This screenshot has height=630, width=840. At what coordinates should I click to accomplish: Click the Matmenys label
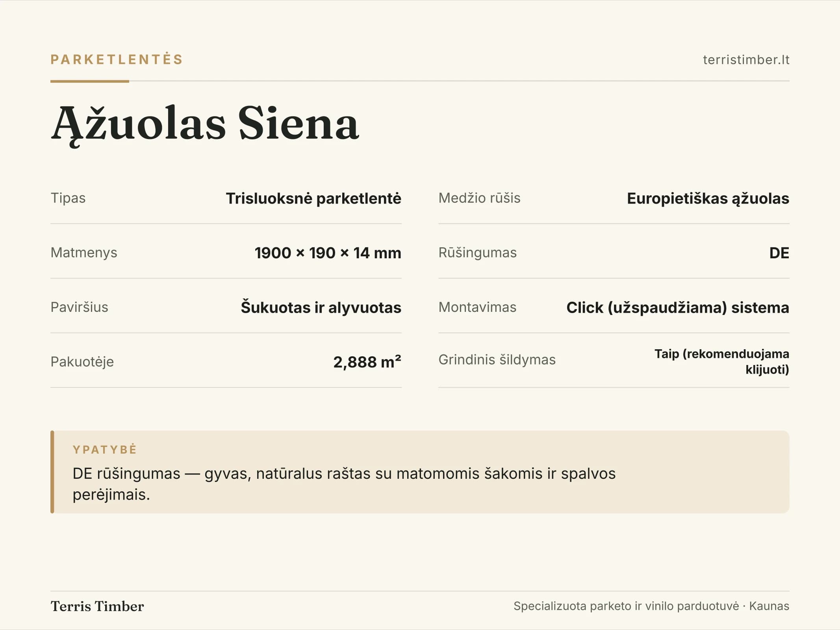pos(84,253)
